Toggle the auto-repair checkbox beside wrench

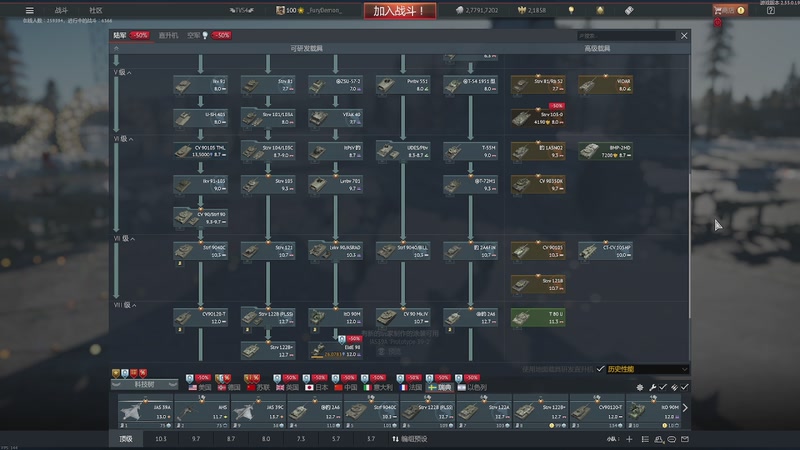click(663, 387)
